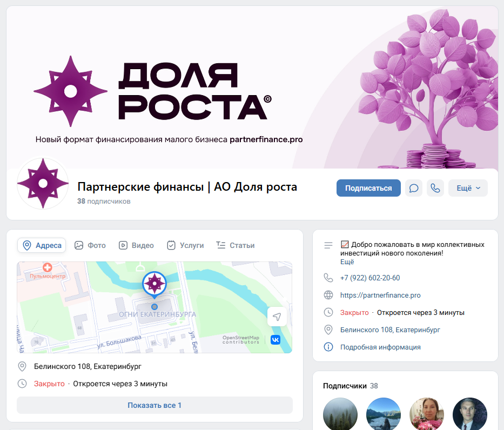Open the community avatar logo
Image resolution: width=504 pixels, height=430 pixels.
click(43, 184)
